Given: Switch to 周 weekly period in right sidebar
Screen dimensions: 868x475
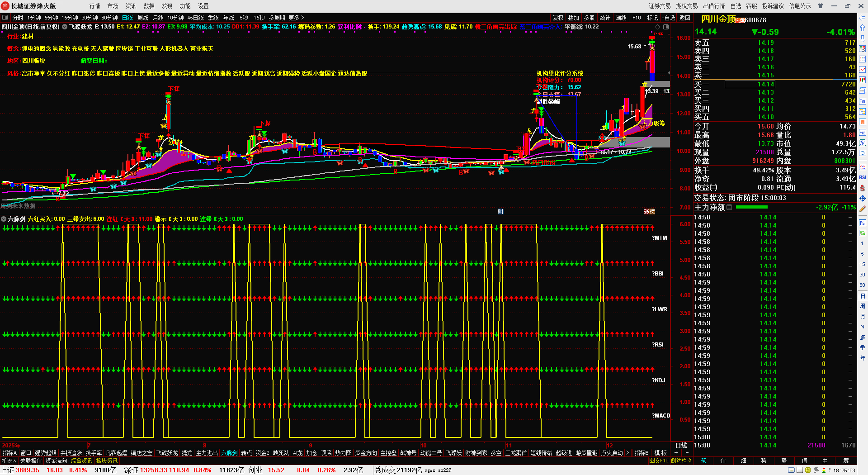Looking at the screenshot, I should (x=863, y=306).
